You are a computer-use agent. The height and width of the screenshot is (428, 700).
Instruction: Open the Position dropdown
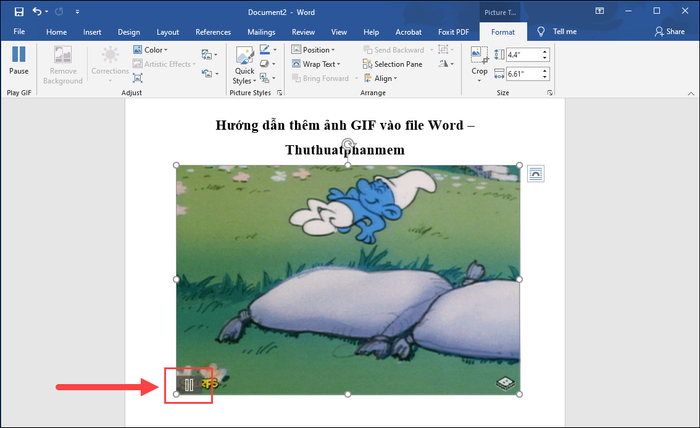(313, 50)
